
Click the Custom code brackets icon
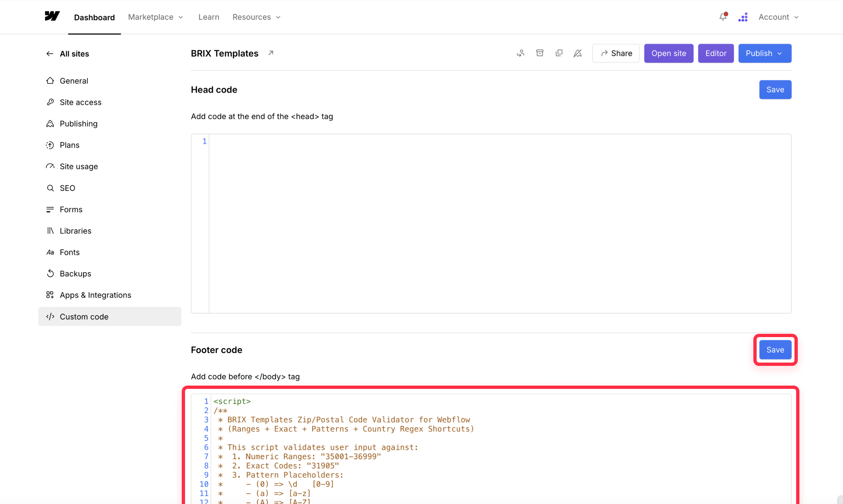(50, 317)
